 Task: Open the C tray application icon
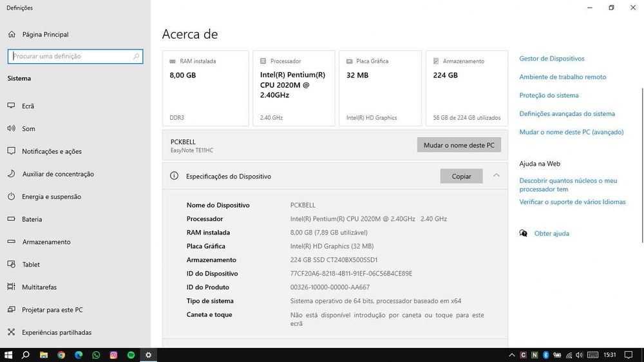pyautogui.click(x=523, y=355)
